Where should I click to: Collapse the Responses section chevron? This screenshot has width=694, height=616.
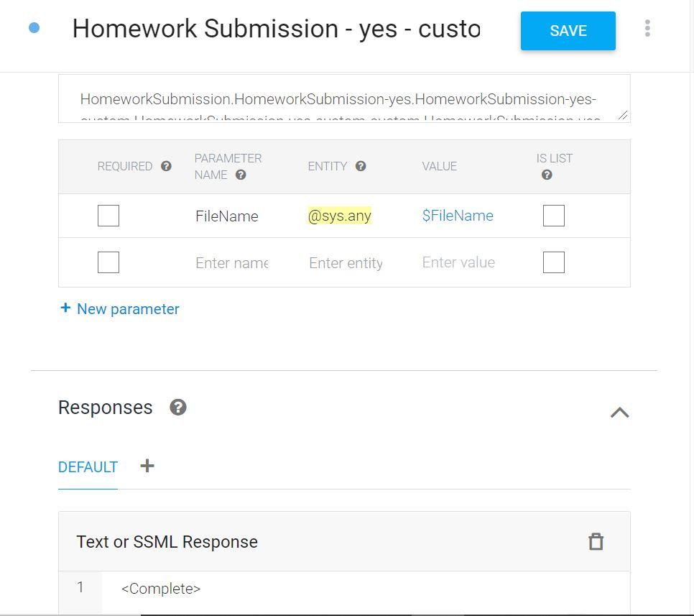coord(619,413)
